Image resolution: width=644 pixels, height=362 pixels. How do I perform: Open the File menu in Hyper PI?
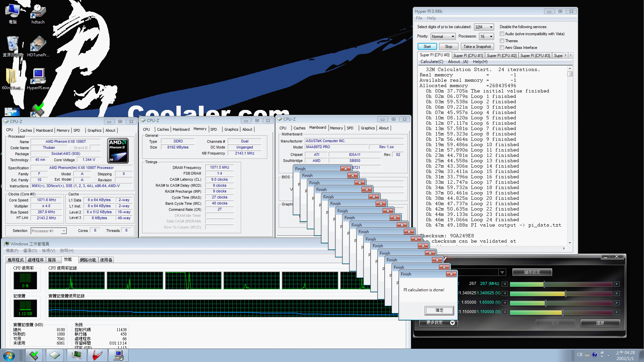click(x=419, y=18)
